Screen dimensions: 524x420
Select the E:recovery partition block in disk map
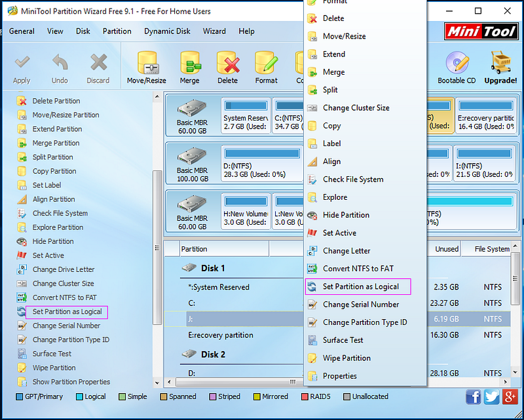[486, 116]
